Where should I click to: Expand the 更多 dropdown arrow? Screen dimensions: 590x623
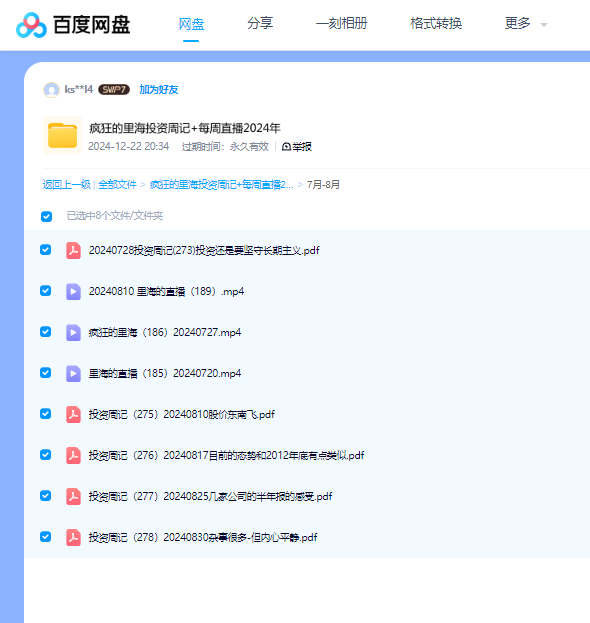click(x=544, y=25)
